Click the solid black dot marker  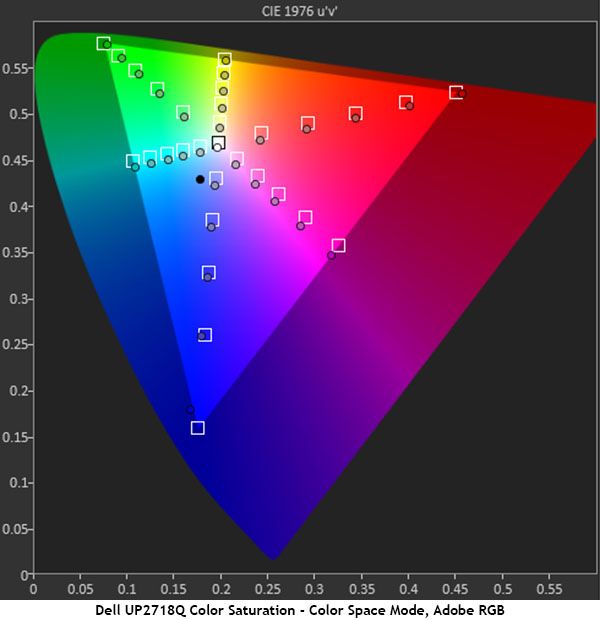(200, 180)
